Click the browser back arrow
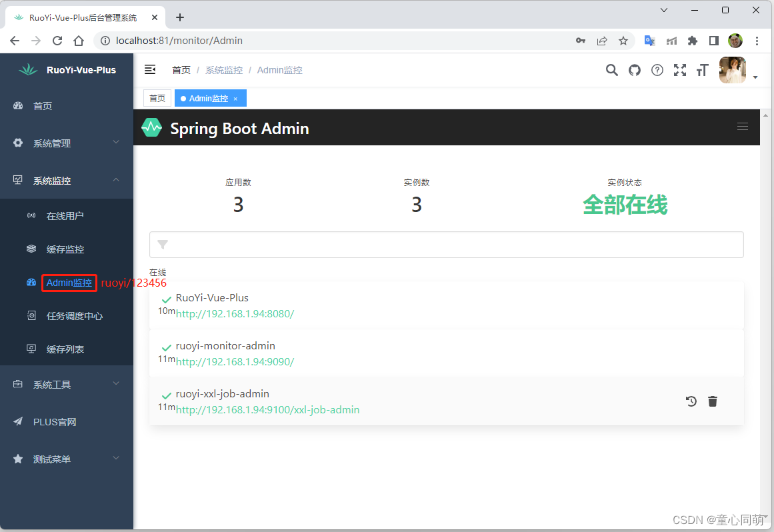This screenshot has height=532, width=774. tap(15, 41)
